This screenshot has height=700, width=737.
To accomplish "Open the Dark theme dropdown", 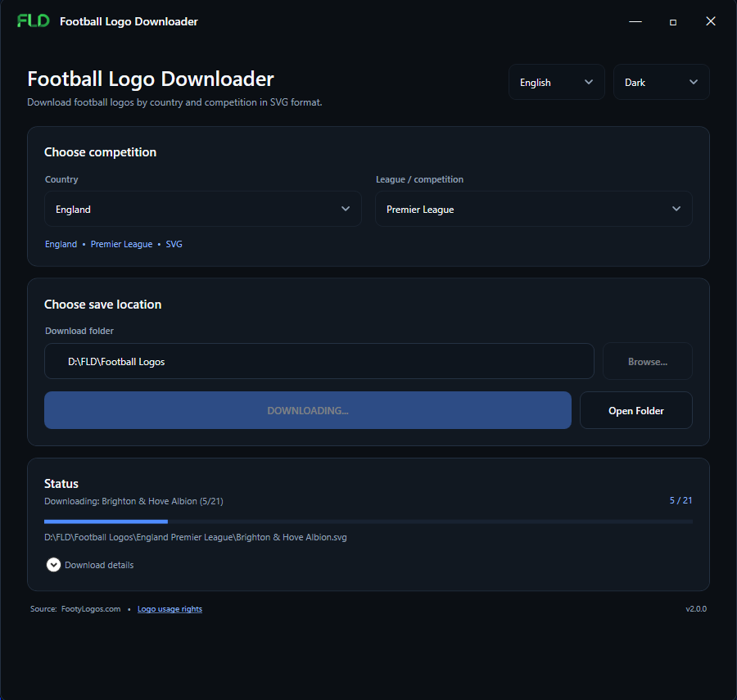I will (662, 82).
